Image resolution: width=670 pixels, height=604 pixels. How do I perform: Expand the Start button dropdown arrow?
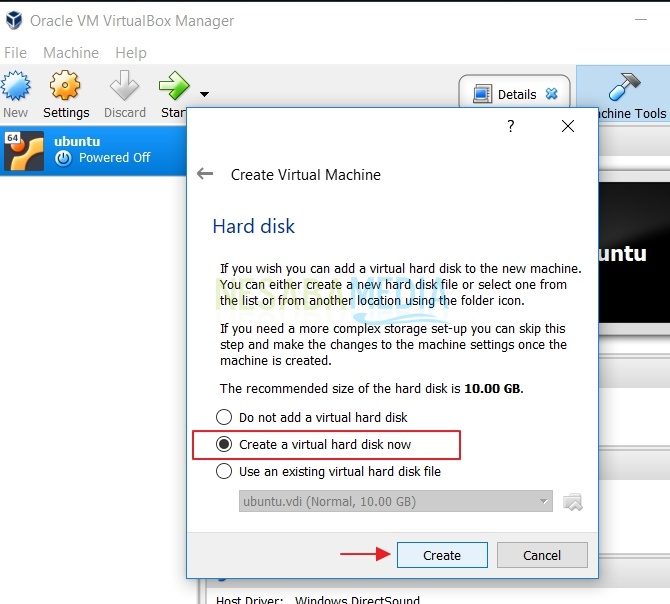205,94
